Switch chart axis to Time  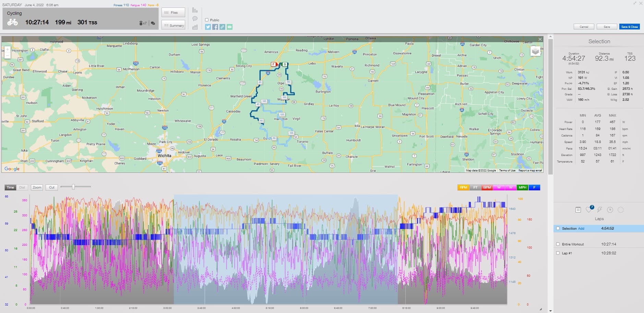(11, 188)
